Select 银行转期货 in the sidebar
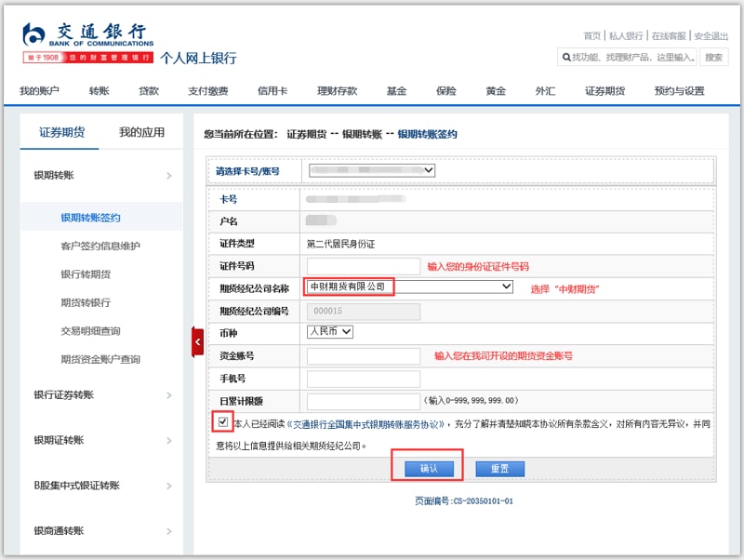744x560 pixels. tap(86, 274)
